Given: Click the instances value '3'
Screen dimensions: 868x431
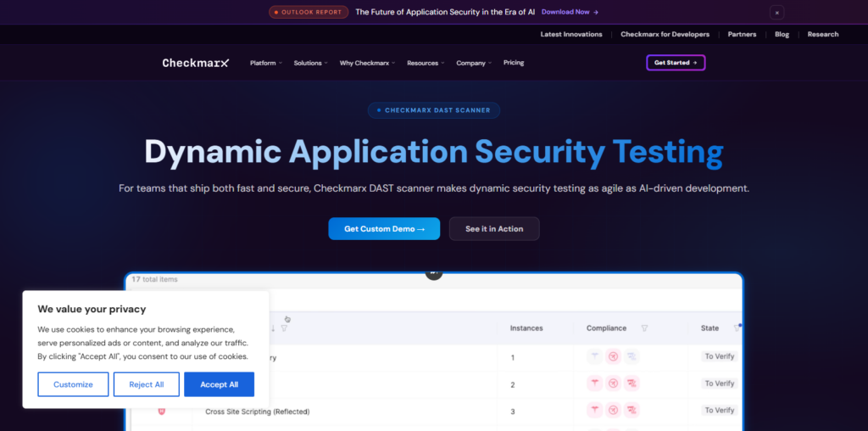Looking at the screenshot, I should pyautogui.click(x=513, y=412).
